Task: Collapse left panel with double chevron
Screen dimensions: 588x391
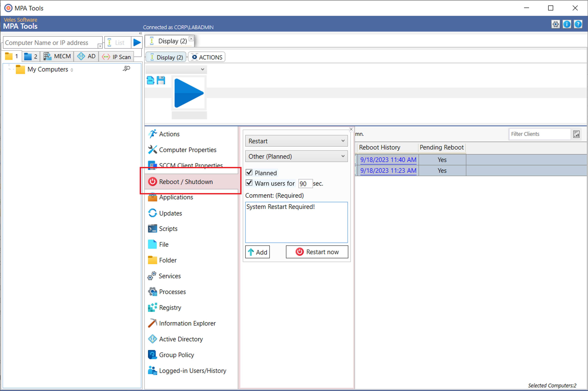Action: tap(141, 33)
